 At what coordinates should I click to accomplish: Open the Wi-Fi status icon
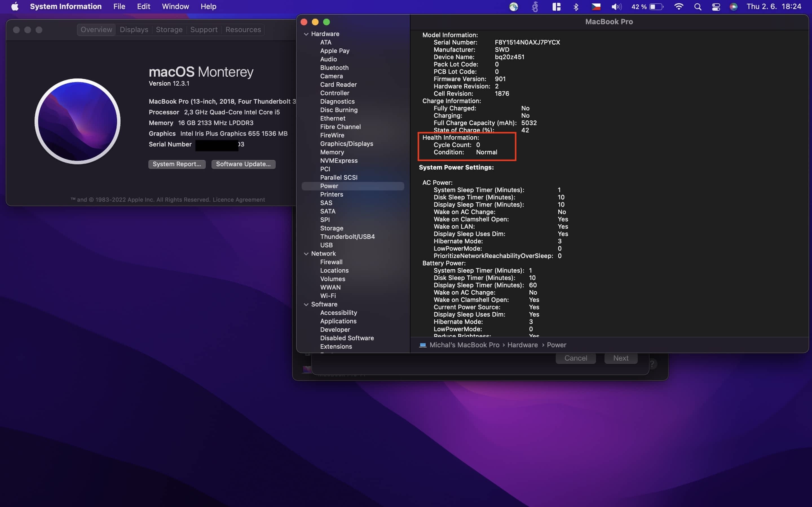coord(678,7)
